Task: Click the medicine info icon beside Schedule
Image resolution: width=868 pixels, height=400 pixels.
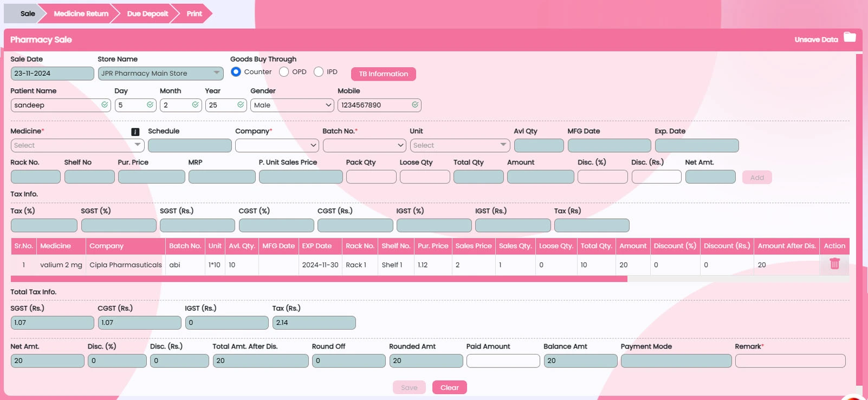Action: pyautogui.click(x=135, y=132)
